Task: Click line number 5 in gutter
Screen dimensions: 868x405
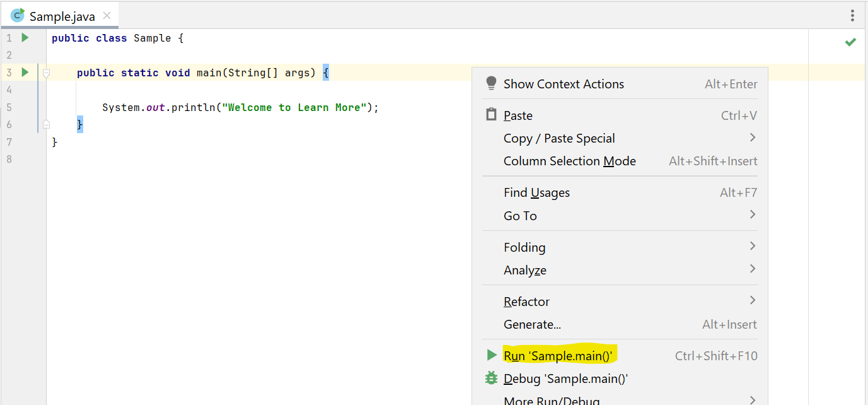Action: coord(9,107)
